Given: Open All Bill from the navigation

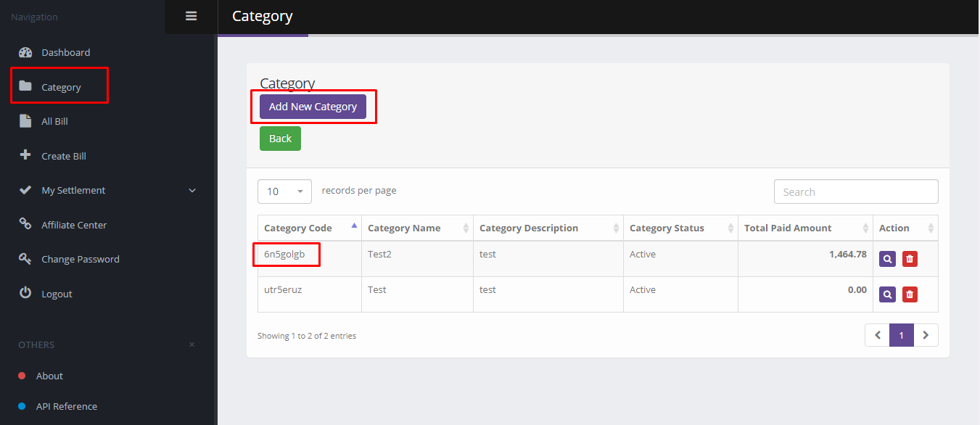Looking at the screenshot, I should [54, 121].
